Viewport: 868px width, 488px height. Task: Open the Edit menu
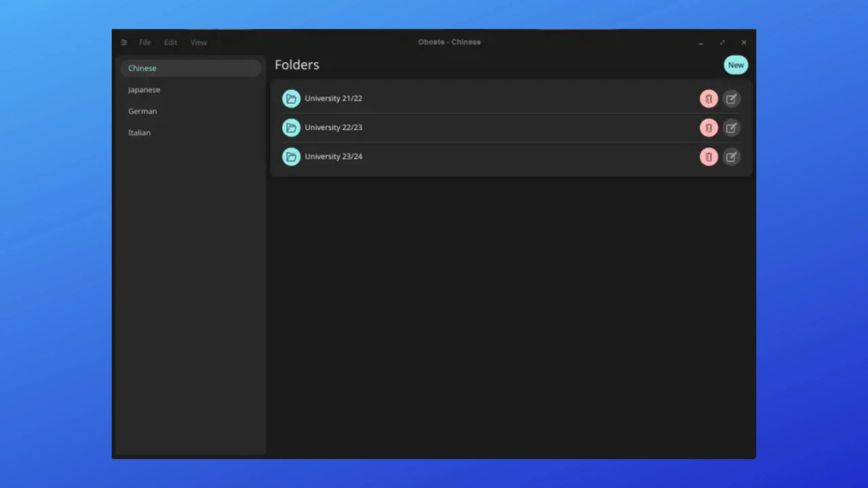tap(171, 42)
